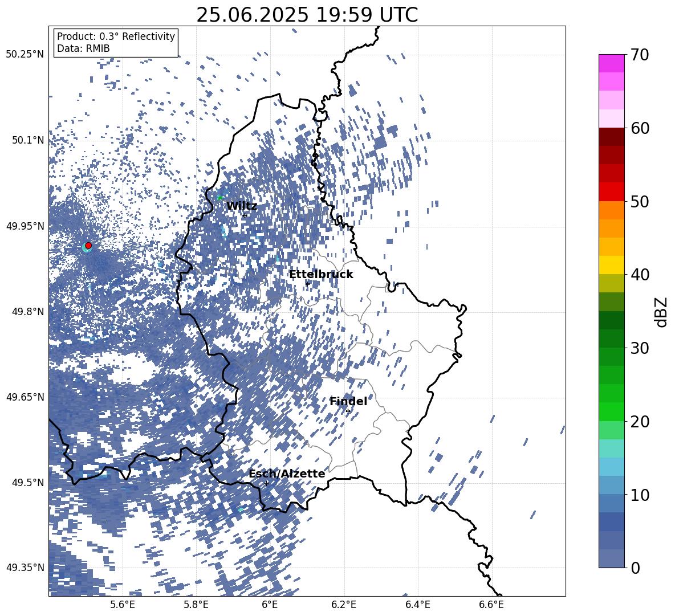Click the Product: 0.3° Reflectivity text
Screen dimensions: 675x616
[116, 36]
